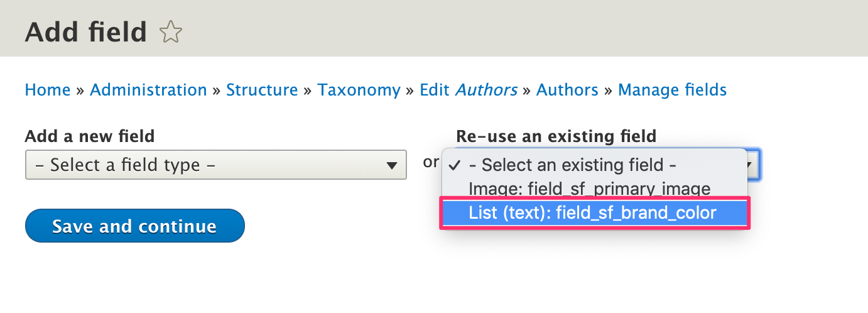The width and height of the screenshot is (868, 313).
Task: Open the Taxonomy breadcrumb link
Action: [359, 90]
